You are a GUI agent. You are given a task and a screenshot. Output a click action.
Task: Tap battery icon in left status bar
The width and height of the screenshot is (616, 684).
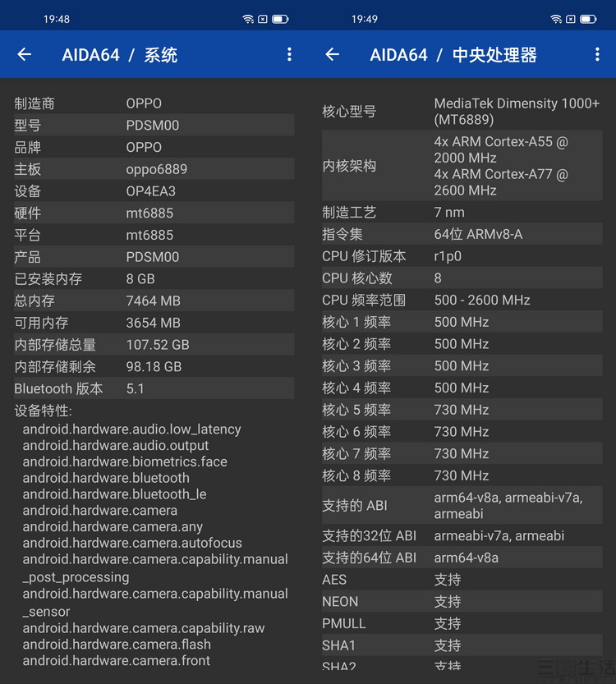coord(280,19)
